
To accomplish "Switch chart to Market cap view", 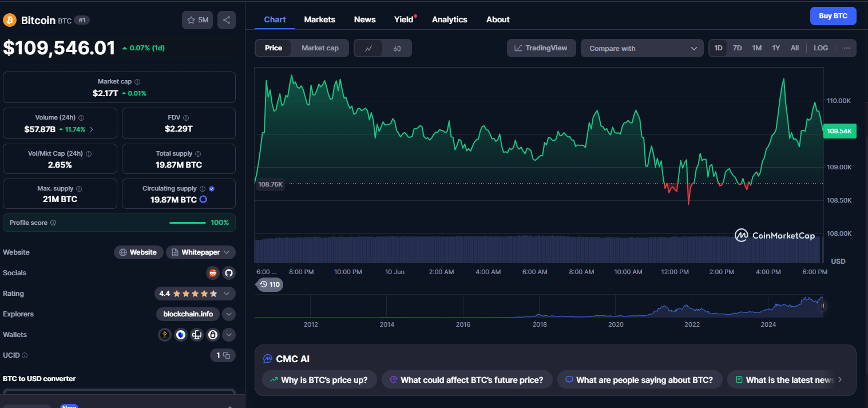I will (320, 48).
